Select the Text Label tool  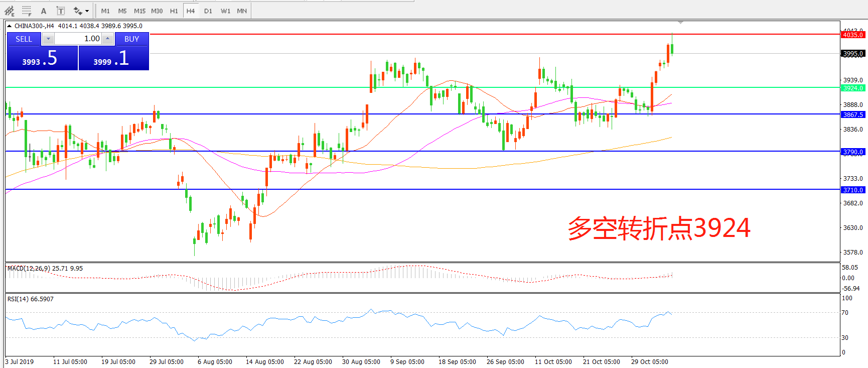61,11
